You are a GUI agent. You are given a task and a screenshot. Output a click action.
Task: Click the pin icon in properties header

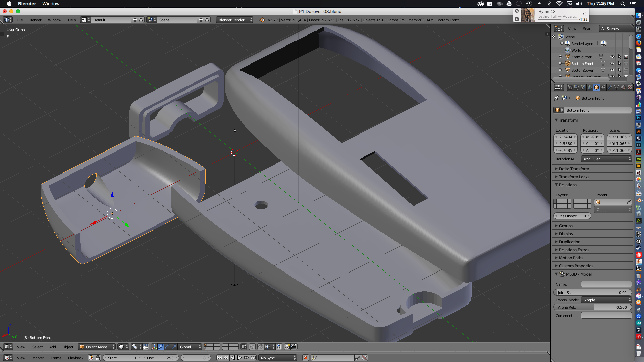click(557, 98)
